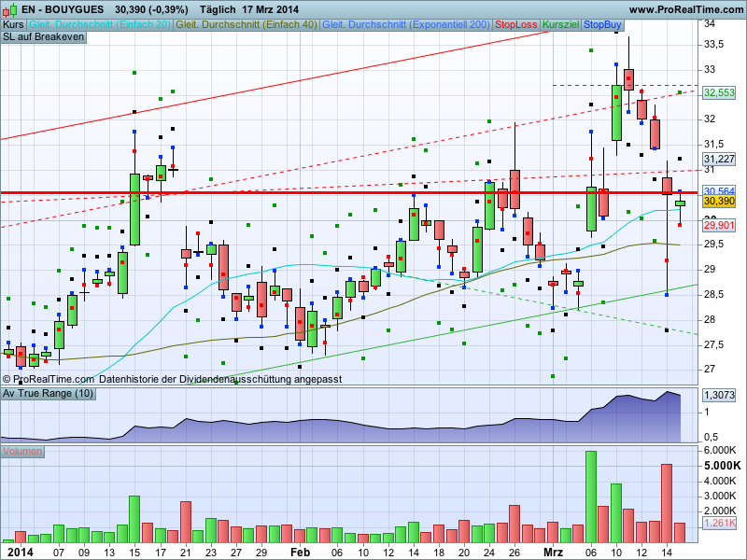The width and height of the screenshot is (747, 560).
Task: Click the 5.000K volume axis label
Action: (722, 466)
